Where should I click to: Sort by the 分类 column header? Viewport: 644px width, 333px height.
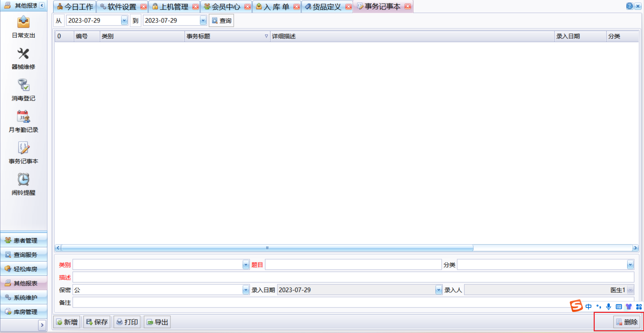tap(623, 36)
